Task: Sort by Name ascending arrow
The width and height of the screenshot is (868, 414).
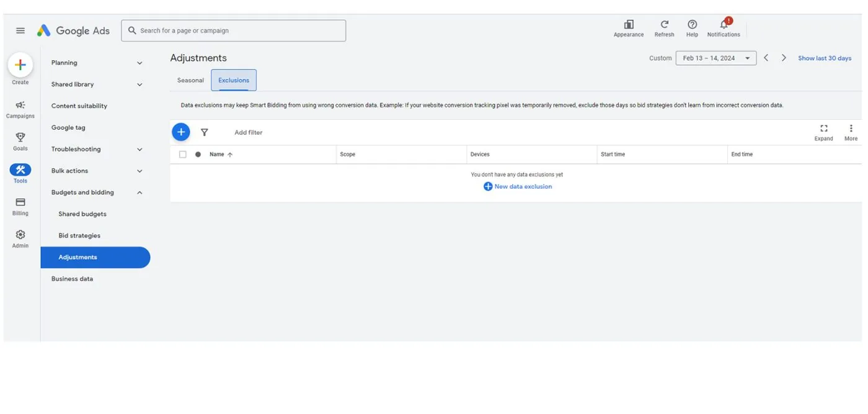Action: [230, 155]
